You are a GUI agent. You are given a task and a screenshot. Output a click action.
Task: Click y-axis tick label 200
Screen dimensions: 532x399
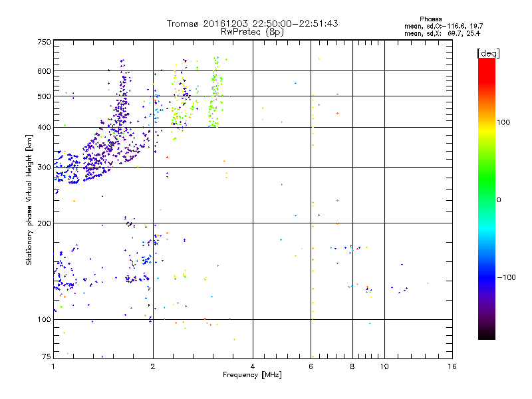click(x=44, y=223)
